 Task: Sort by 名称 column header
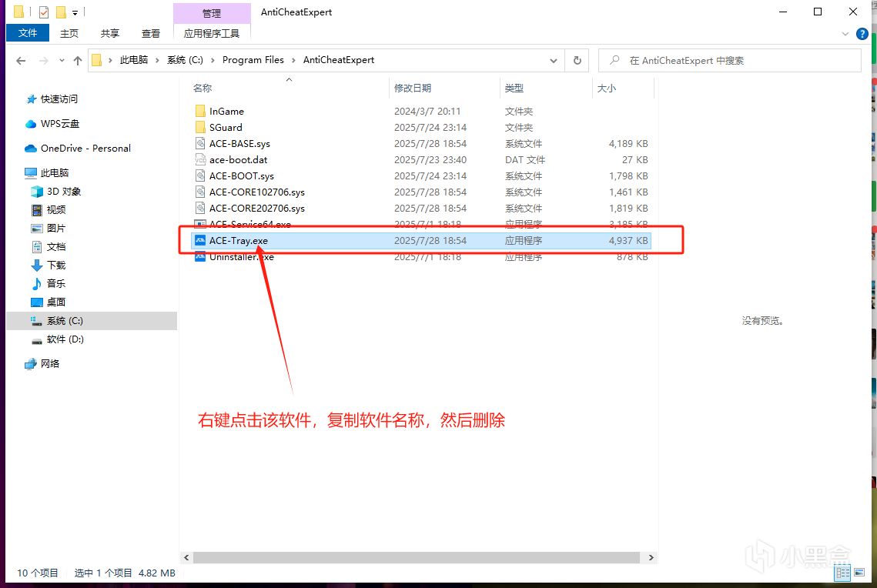(203, 88)
